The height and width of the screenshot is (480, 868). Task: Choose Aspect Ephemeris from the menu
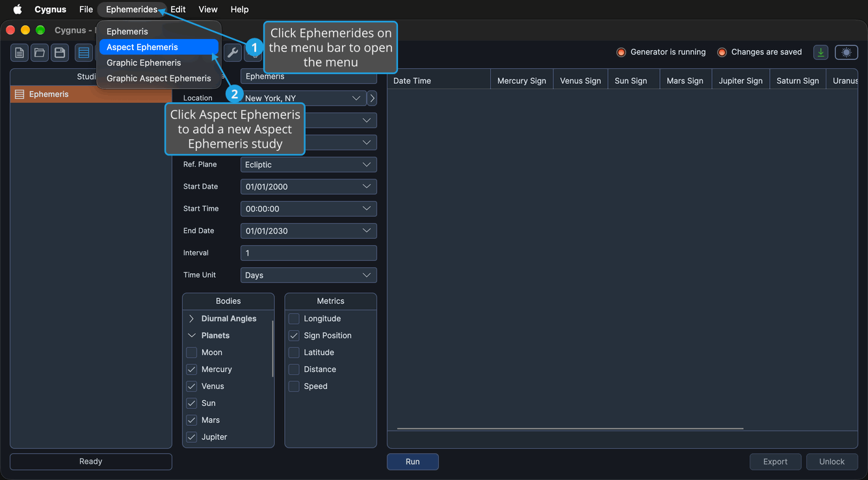(x=159, y=47)
